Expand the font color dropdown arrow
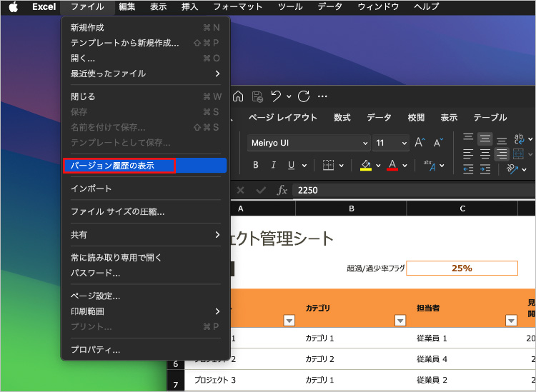The height and width of the screenshot is (392, 536). pos(405,166)
